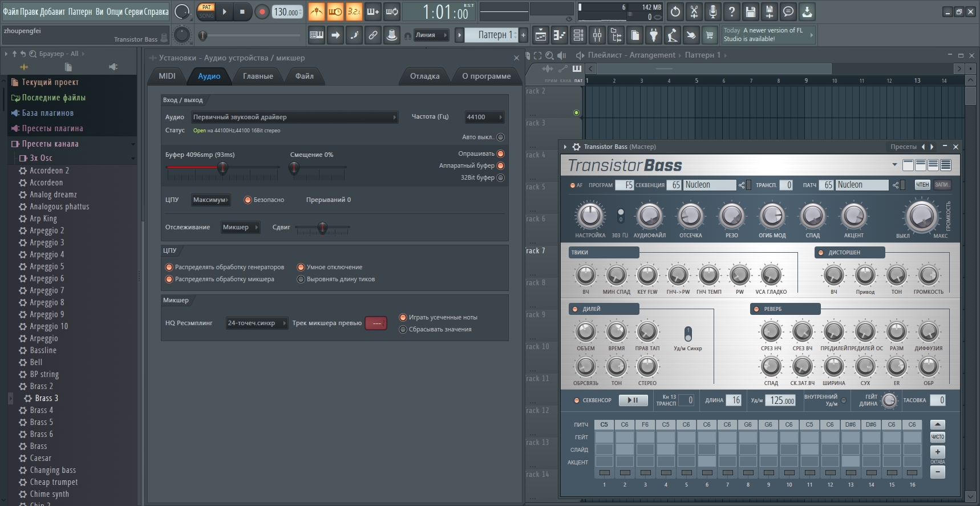Image resolution: width=980 pixels, height=506 pixels.
Task: Click the ЗАПИ button in Transistor Bass
Action: pos(942,185)
